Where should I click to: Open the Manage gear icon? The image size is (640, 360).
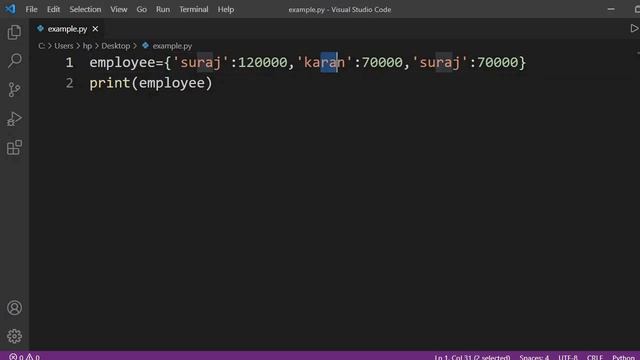point(14,336)
